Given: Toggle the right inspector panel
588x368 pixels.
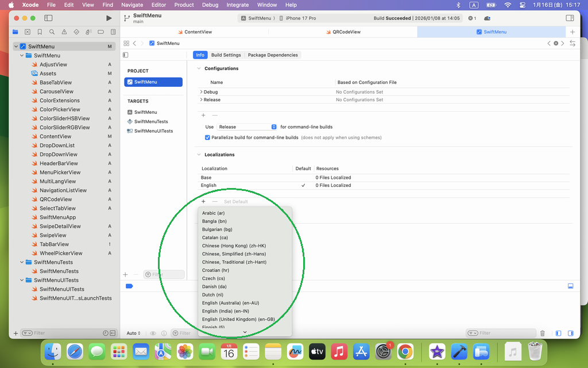Looking at the screenshot, I should 570,18.
